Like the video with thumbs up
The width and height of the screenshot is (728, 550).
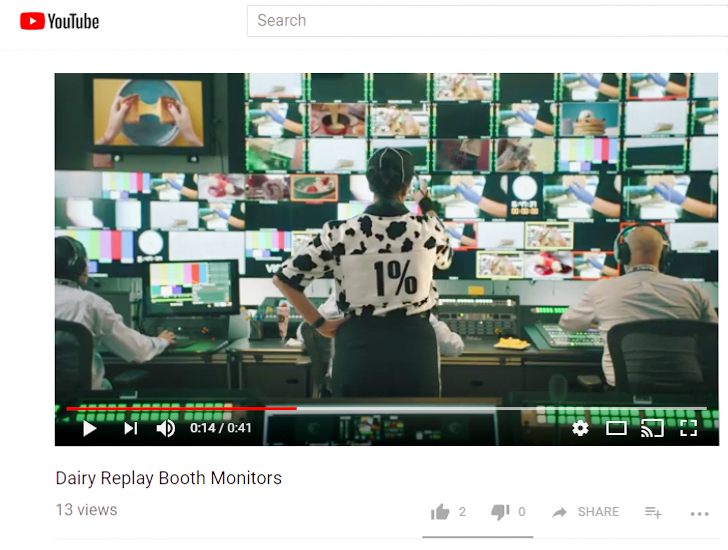point(440,512)
